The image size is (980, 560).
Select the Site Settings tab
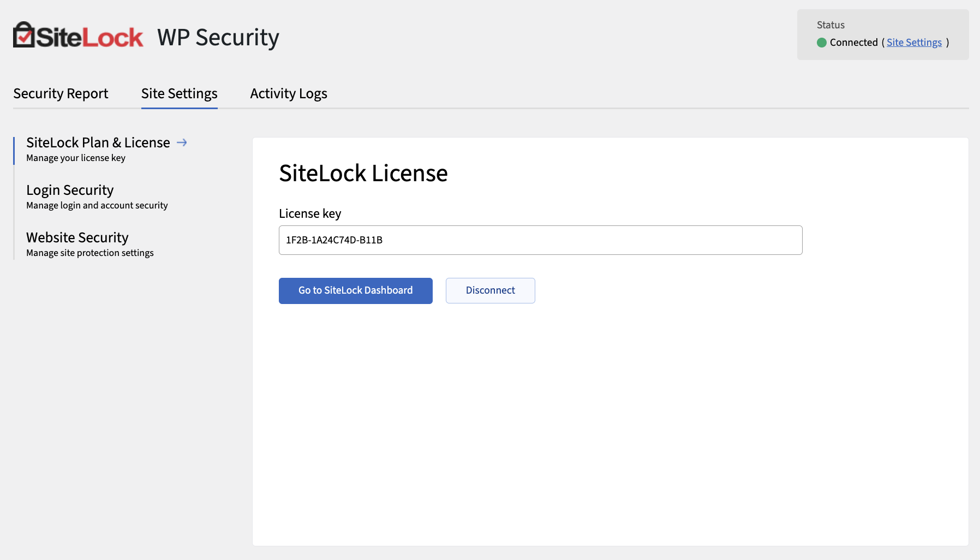(179, 93)
